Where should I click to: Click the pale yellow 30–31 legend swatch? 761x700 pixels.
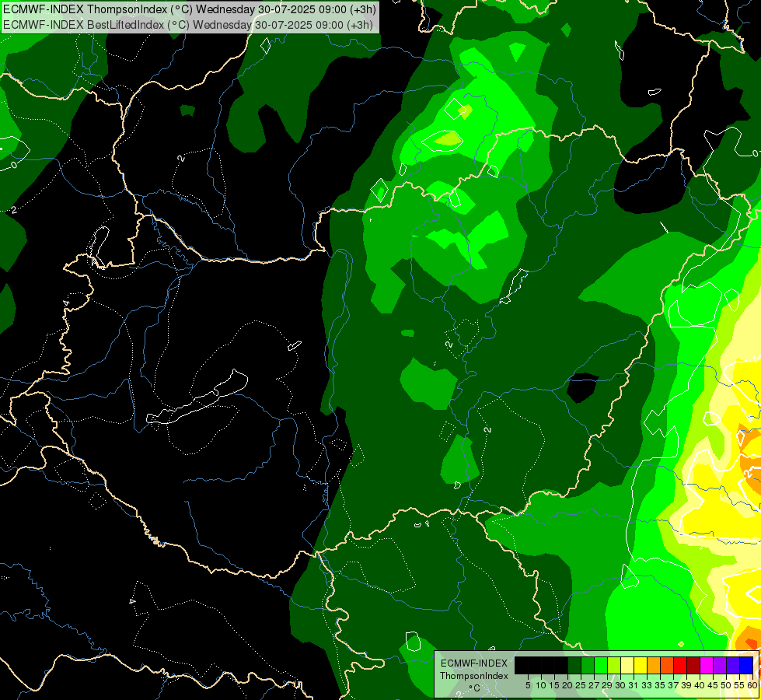tap(627, 665)
